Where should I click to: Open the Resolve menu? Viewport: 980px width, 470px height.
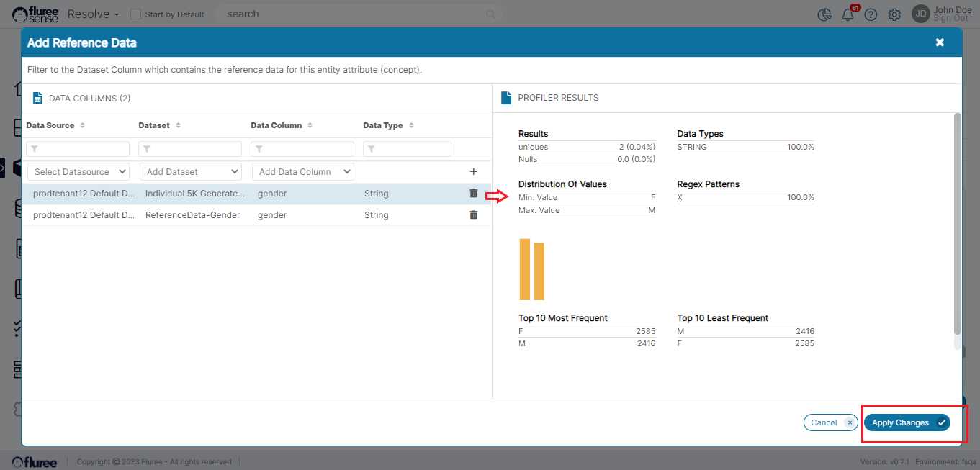click(x=93, y=14)
